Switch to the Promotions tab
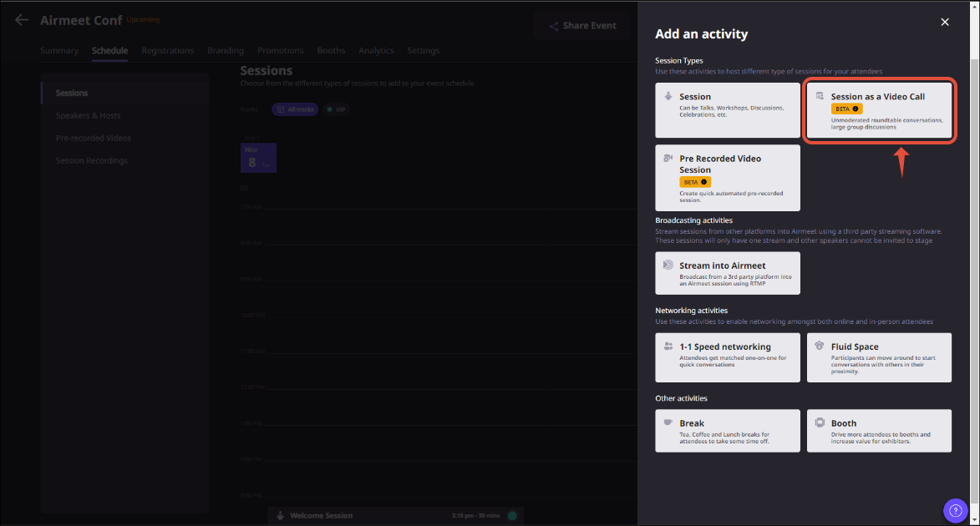Viewport: 980px width, 526px height. pyautogui.click(x=281, y=51)
